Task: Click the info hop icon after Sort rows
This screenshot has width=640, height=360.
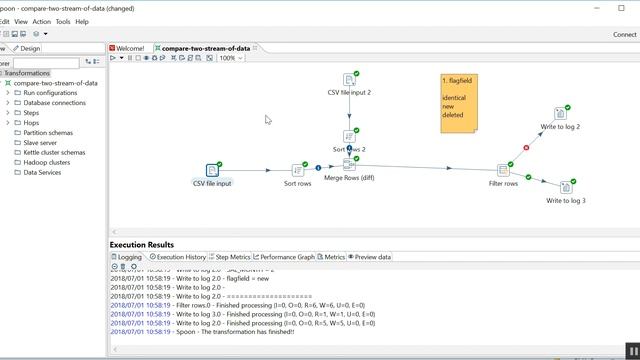Action: pyautogui.click(x=318, y=168)
